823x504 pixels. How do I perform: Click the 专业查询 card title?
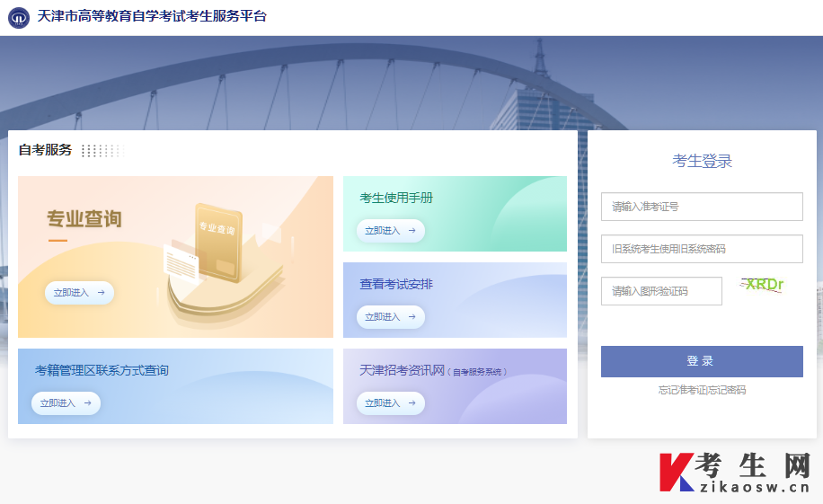tap(84, 219)
